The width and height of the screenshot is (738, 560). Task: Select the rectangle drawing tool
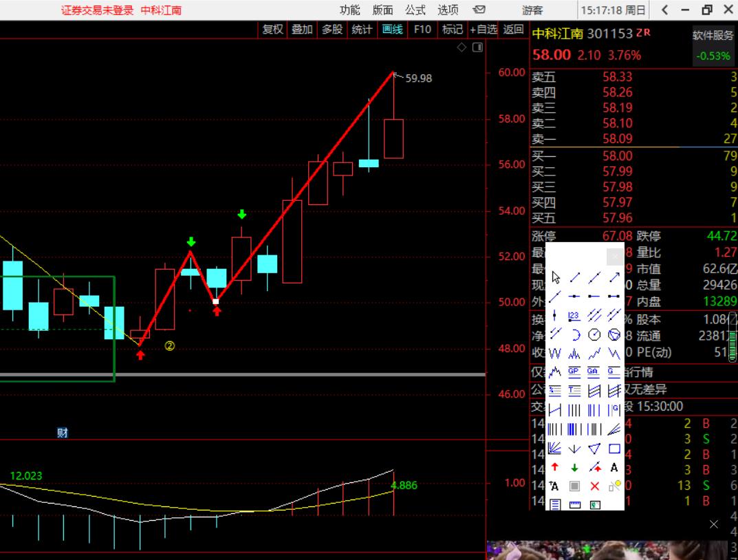[614, 449]
